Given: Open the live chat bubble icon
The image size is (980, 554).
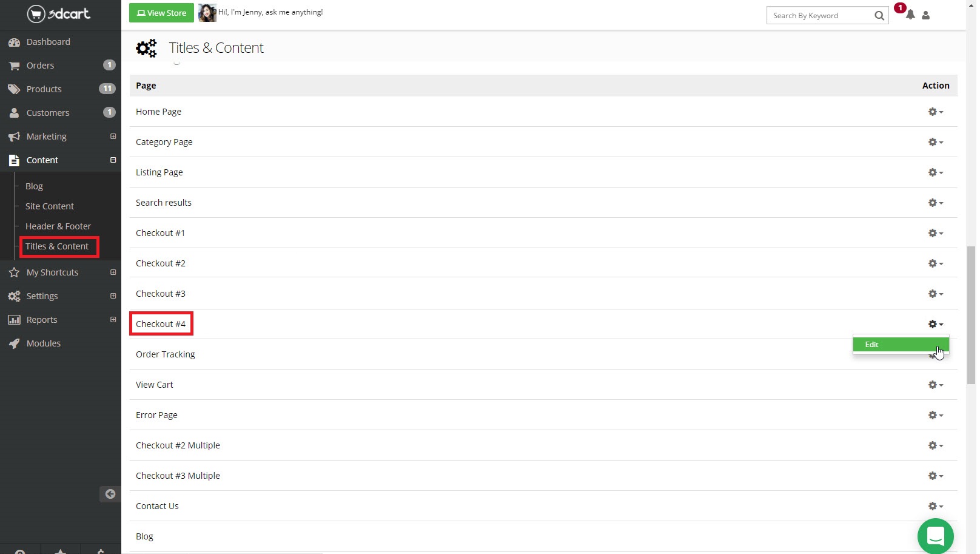Looking at the screenshot, I should tap(935, 536).
